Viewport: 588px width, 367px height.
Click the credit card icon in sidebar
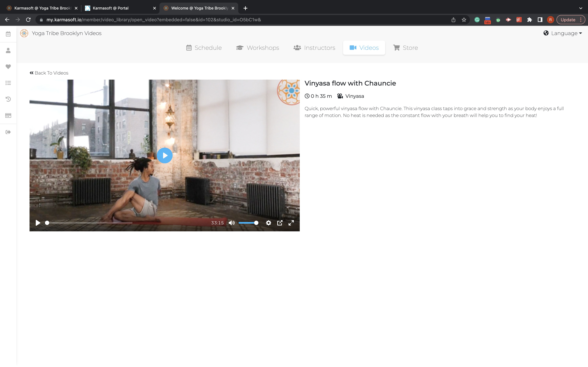pyautogui.click(x=8, y=116)
